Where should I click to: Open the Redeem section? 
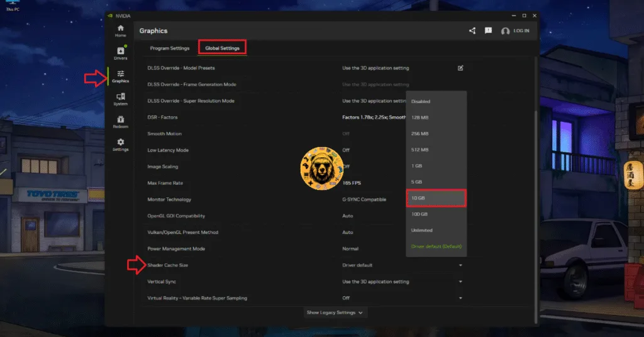tap(120, 122)
